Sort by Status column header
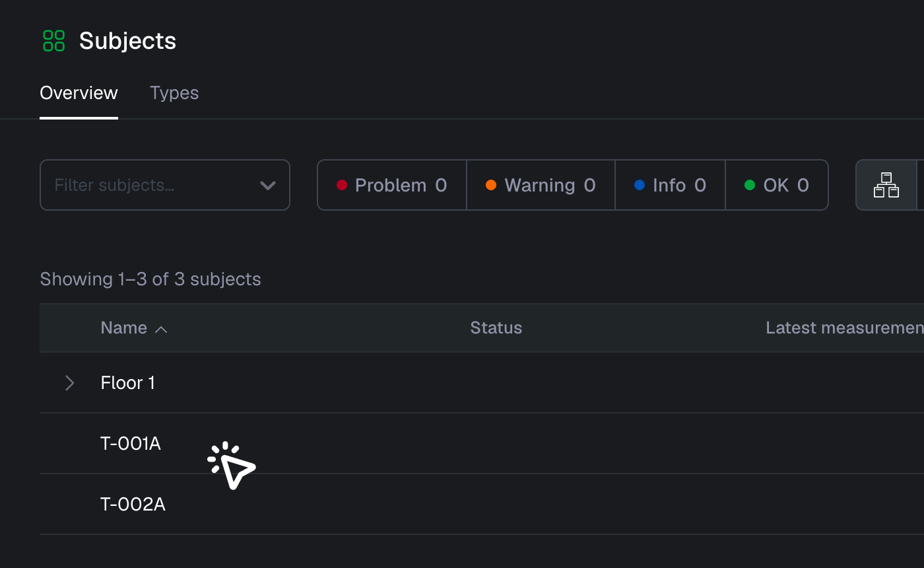 496,328
